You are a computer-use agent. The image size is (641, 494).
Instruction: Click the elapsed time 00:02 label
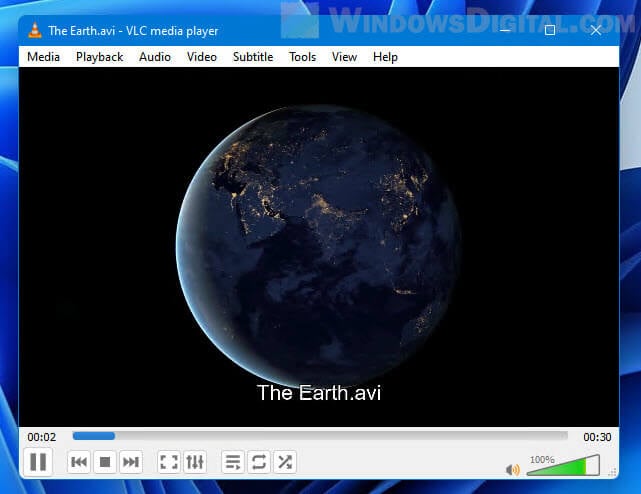point(42,437)
